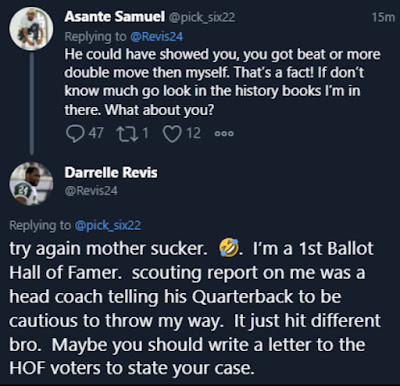This screenshot has height=386, width=400.
Task: Click the @Revis24 handle under Darrelle Revis
Action: [91, 191]
